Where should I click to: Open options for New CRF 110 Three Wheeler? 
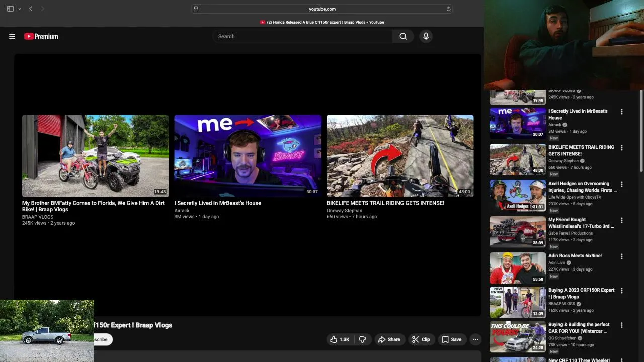622,360
